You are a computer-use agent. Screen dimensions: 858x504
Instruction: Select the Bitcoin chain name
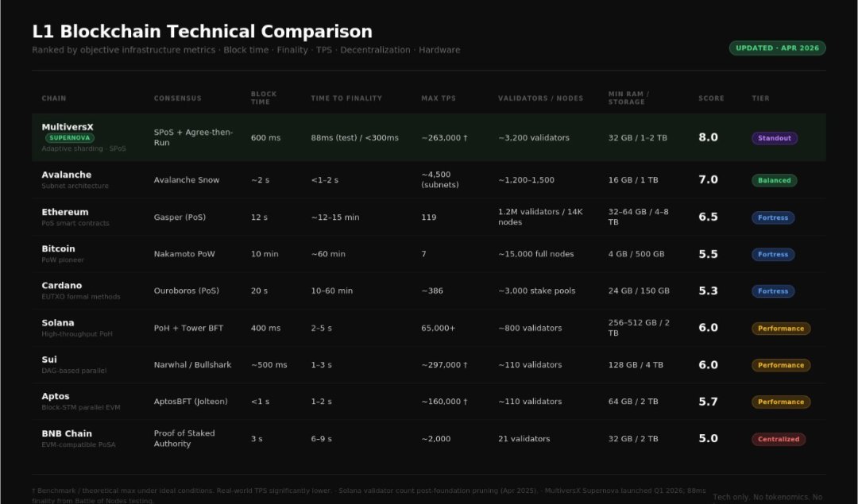click(x=58, y=248)
